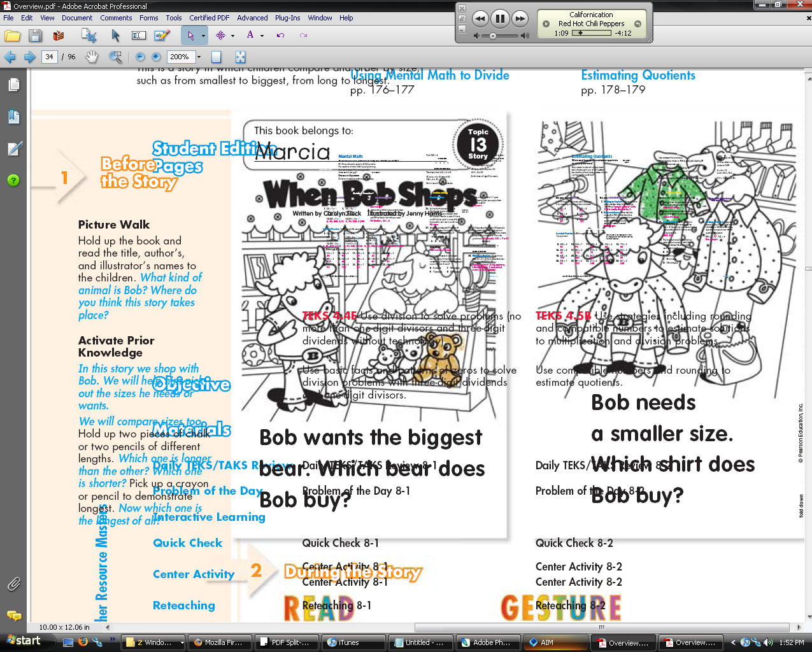This screenshot has height=652, width=812.
Task: Open the Comments menu
Action: click(x=116, y=18)
